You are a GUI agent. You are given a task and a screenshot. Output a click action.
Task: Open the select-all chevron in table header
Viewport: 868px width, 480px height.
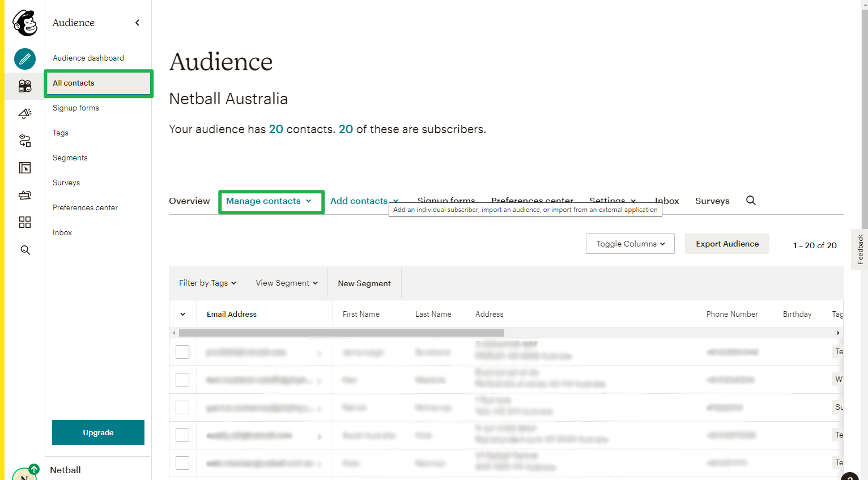tap(182, 315)
